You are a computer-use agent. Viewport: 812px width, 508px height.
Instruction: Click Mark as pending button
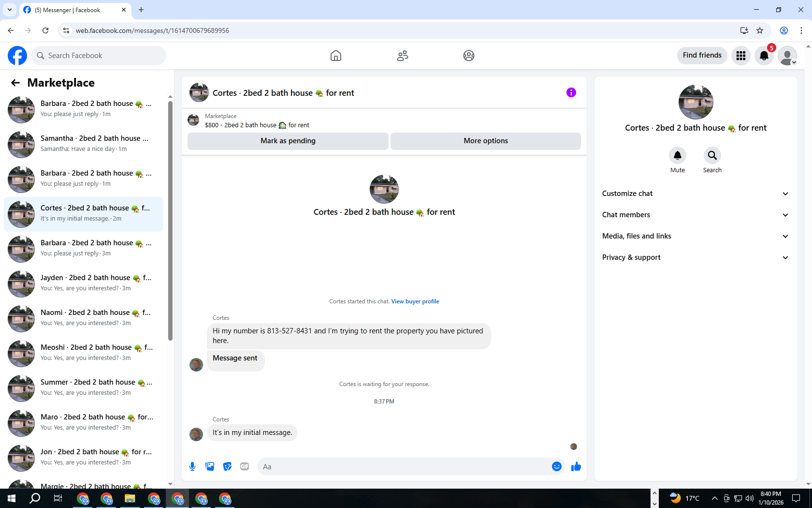(288, 141)
